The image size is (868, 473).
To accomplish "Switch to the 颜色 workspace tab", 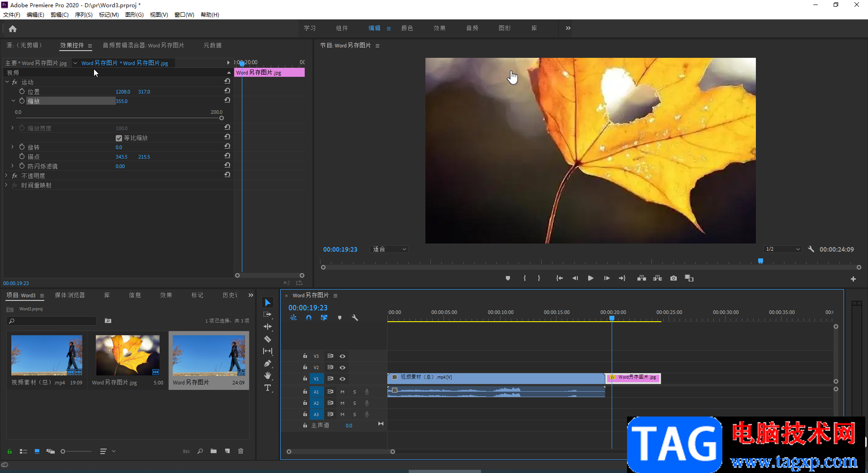I will 407,28.
